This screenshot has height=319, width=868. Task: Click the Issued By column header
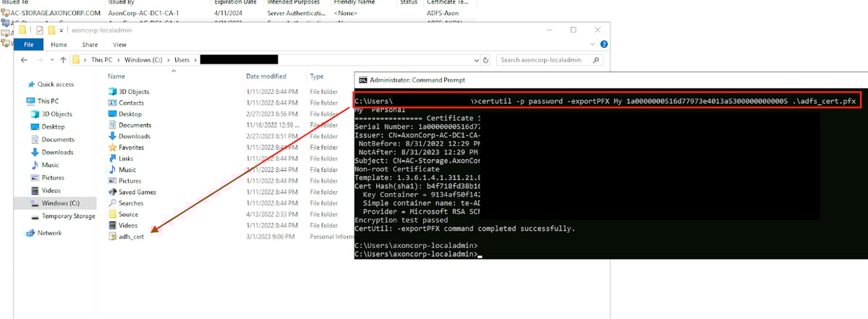coord(120,3)
